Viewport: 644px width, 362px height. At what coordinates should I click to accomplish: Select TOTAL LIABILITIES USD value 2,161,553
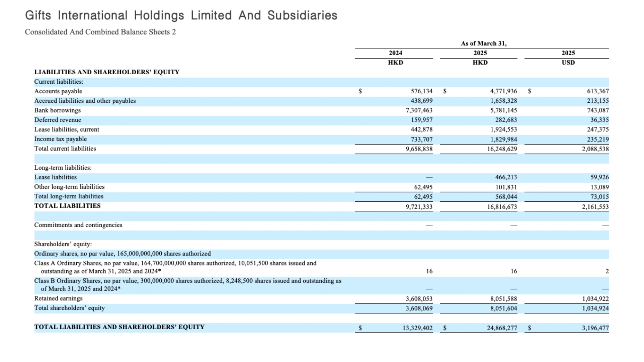pos(595,207)
